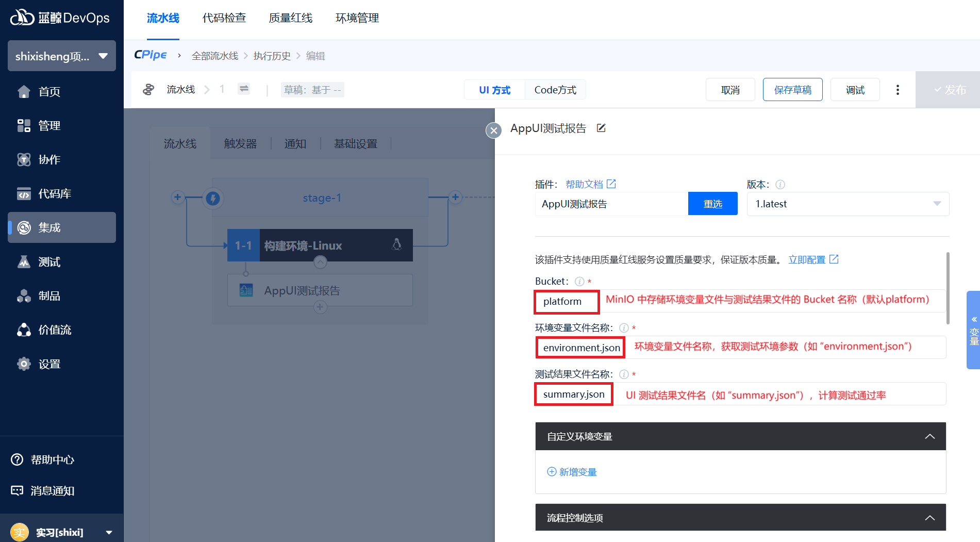Click the swap icon next to pipeline name
980x542 pixels.
(244, 89)
